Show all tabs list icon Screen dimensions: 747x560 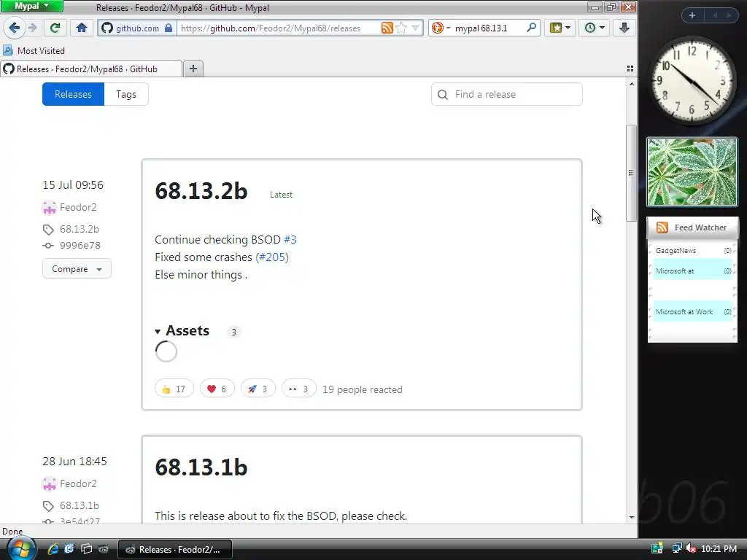630,69
